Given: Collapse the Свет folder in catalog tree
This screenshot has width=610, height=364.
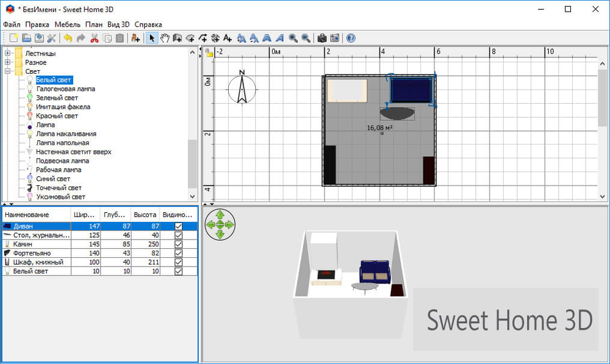Looking at the screenshot, I should [x=8, y=71].
